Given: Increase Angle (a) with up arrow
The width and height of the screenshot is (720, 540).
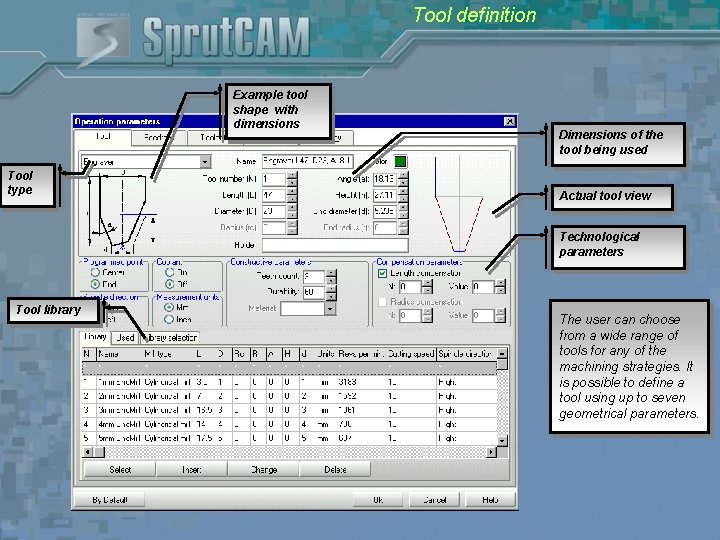Looking at the screenshot, I should 403,176.
